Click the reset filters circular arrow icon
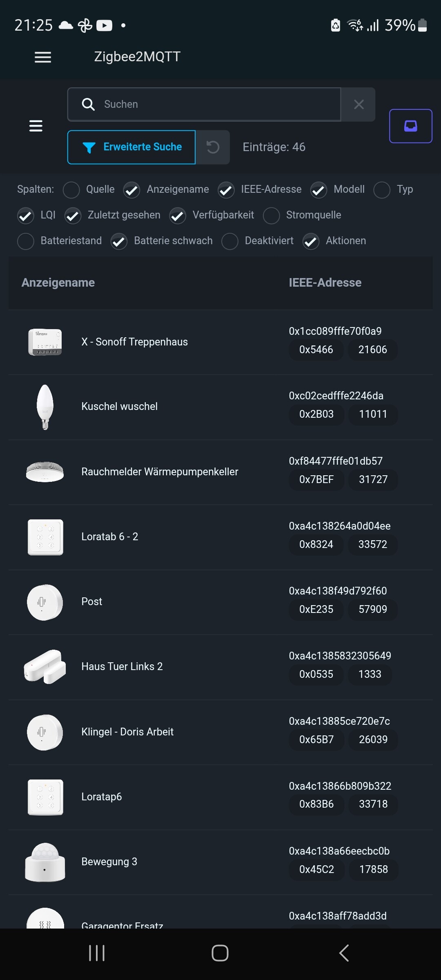Viewport: 441px width, 980px height. click(x=213, y=147)
